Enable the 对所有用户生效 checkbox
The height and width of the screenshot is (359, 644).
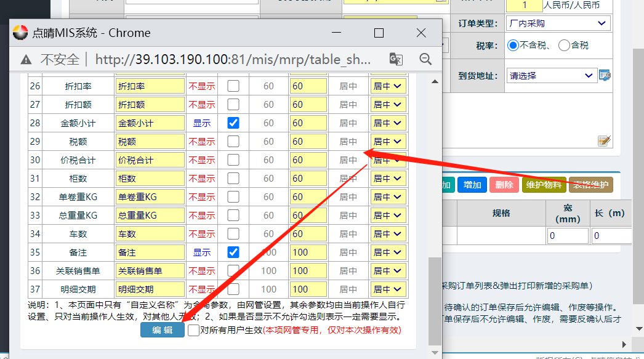tap(194, 330)
